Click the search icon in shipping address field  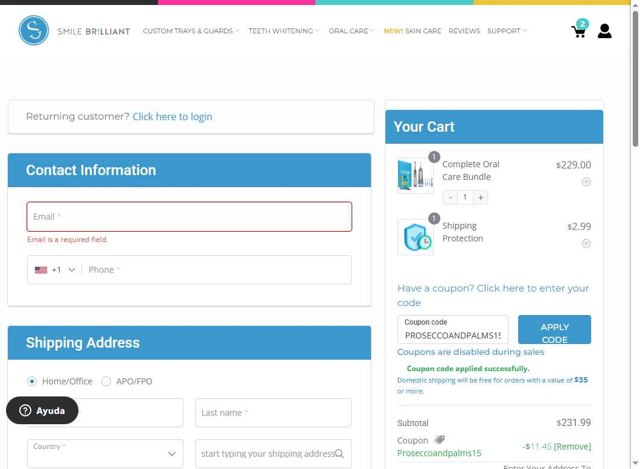coord(339,453)
